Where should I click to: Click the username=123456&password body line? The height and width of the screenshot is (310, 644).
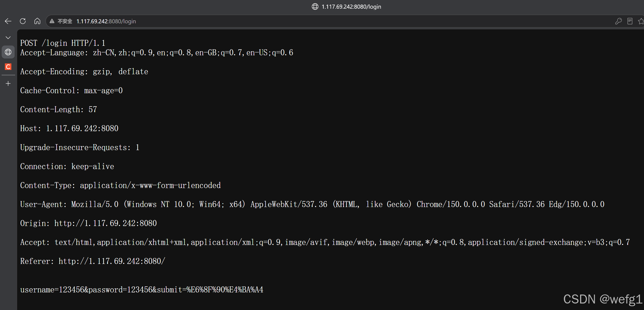tap(142, 290)
